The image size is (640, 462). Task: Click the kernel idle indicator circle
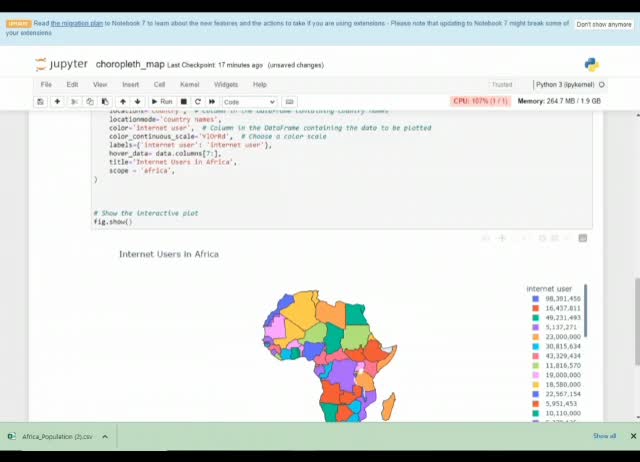[x=602, y=85]
